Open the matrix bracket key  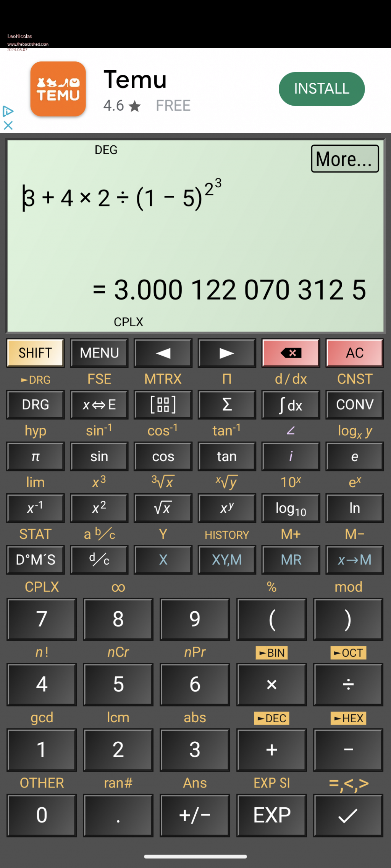163,405
